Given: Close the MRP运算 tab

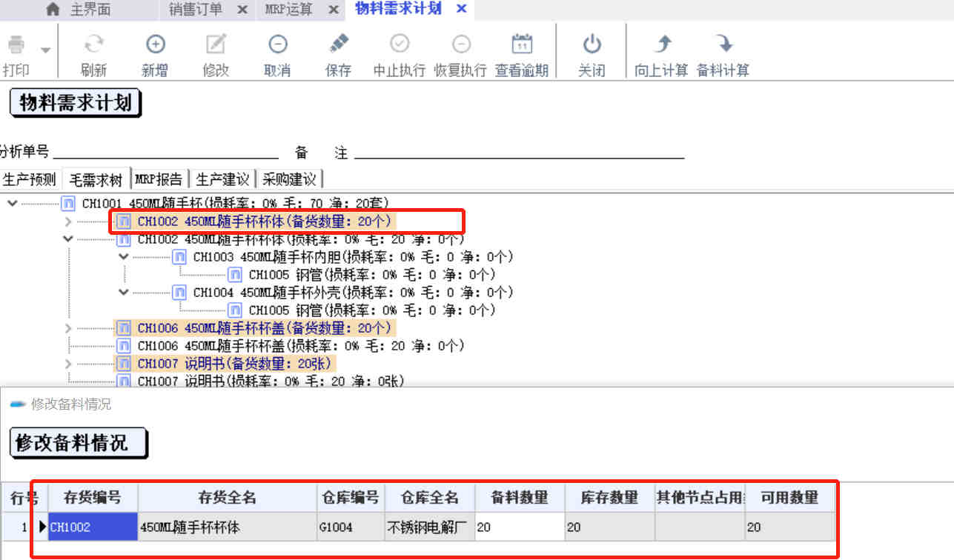Looking at the screenshot, I should (333, 10).
